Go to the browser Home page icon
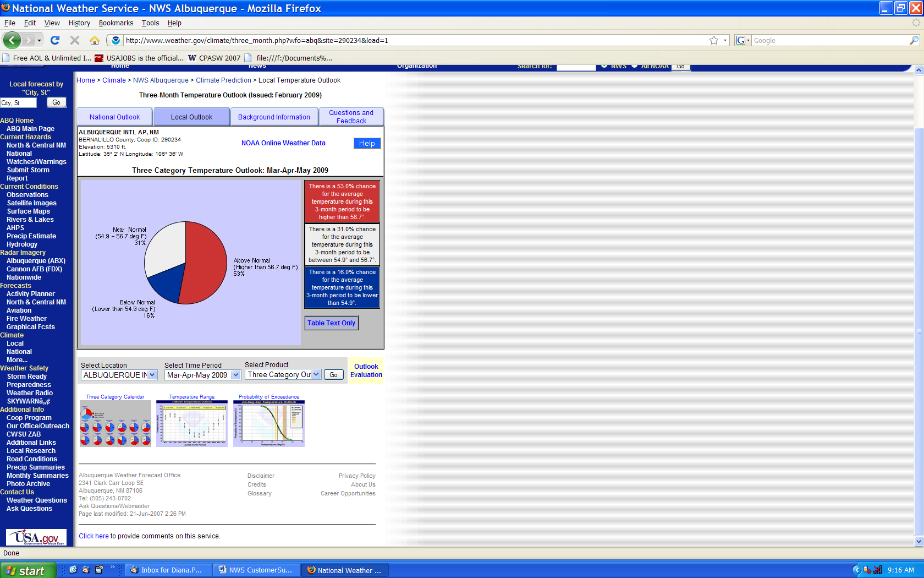The width and height of the screenshot is (924, 578). coord(95,40)
